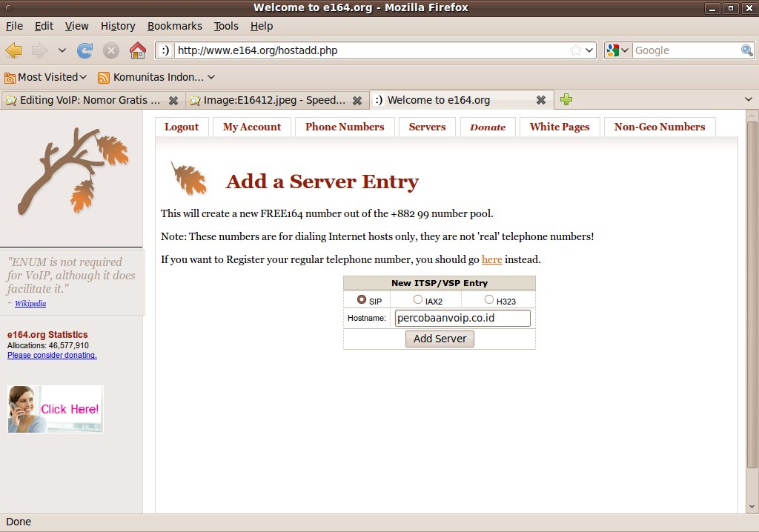Bookmark this page with the star

pyautogui.click(x=575, y=50)
